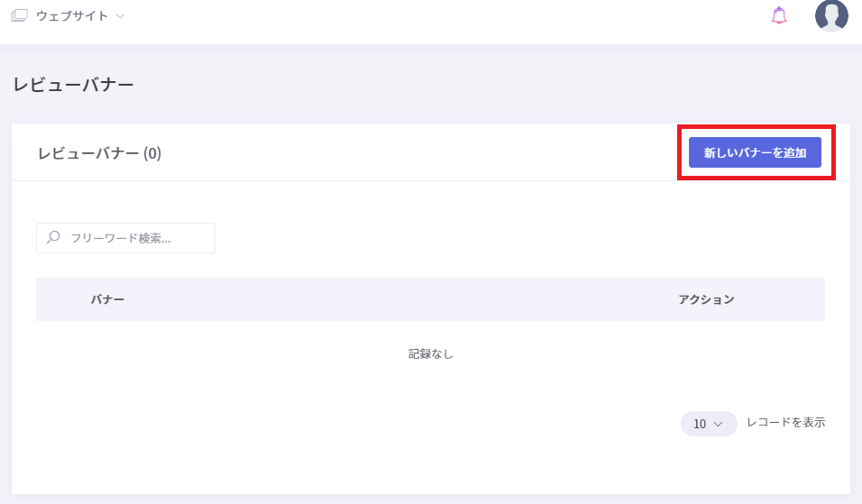Click the stacked pages website icon
This screenshot has width=862, height=504.
(x=19, y=16)
